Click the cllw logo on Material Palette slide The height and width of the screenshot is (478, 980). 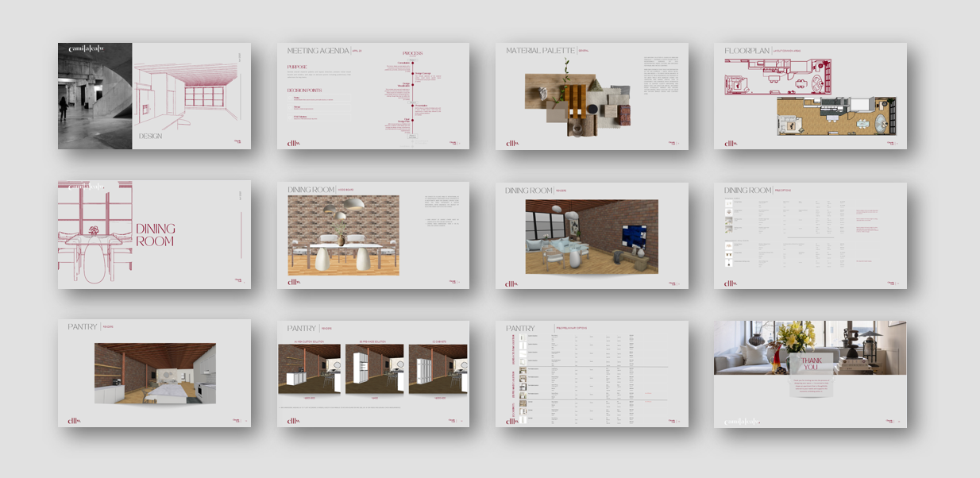(x=512, y=144)
